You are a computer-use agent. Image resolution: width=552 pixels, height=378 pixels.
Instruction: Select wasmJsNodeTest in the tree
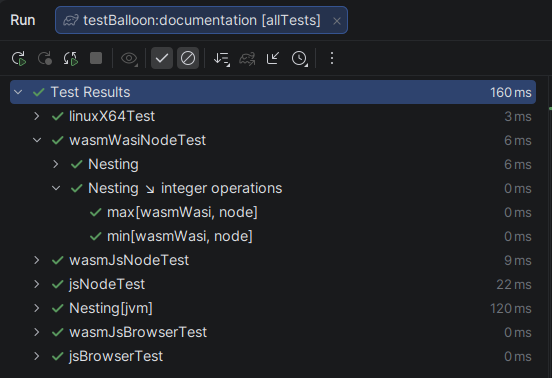coord(129,260)
